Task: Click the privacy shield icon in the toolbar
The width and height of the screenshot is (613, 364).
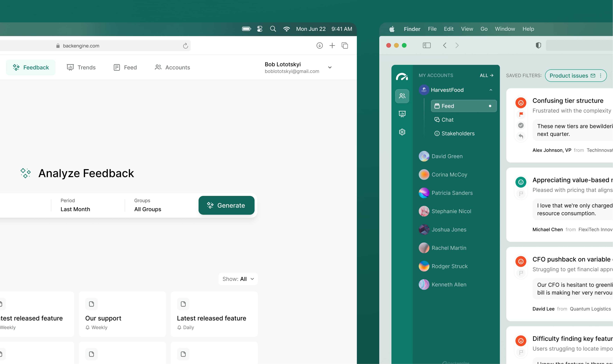Action: 538,45
